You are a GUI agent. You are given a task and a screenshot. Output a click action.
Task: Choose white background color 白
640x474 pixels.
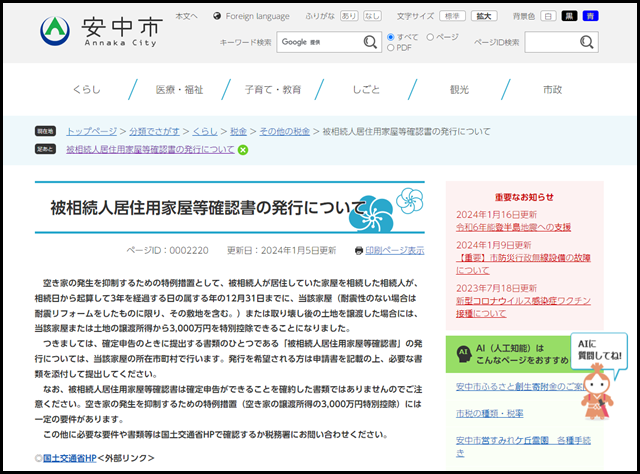[x=548, y=16]
